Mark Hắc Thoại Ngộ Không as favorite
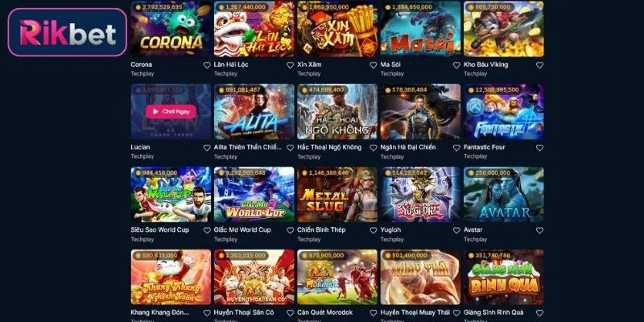644x322 pixels. click(374, 147)
